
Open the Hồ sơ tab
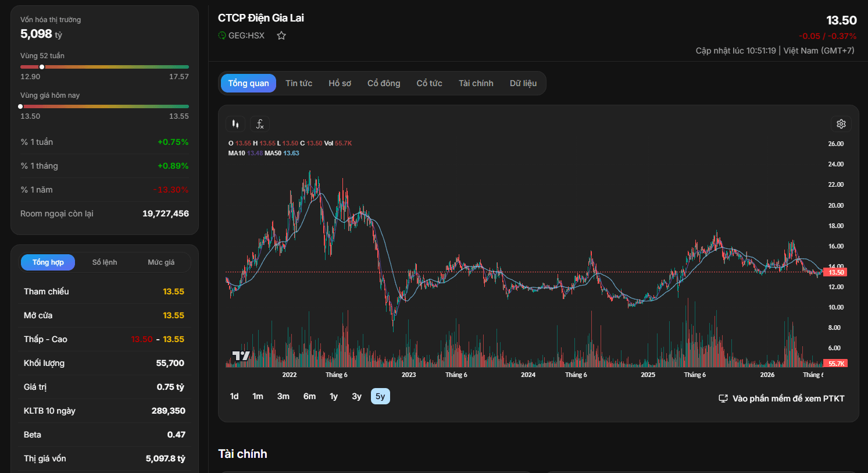click(x=340, y=83)
